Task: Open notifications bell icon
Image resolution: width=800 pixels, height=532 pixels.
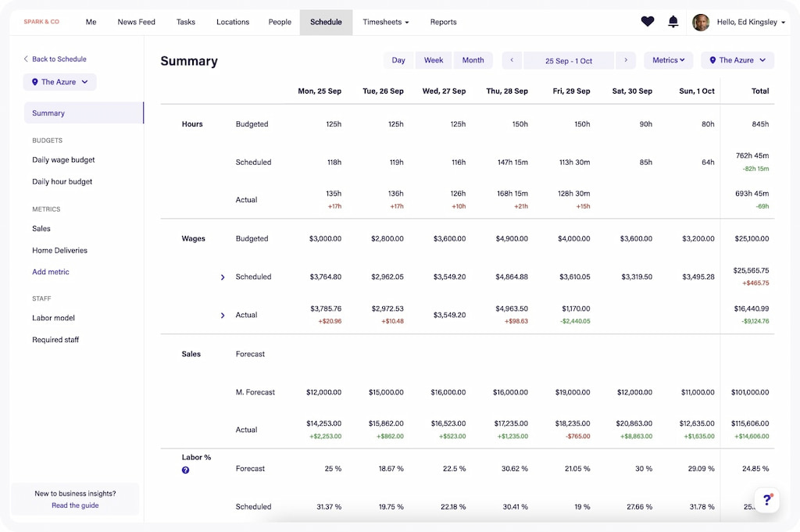Action: (x=673, y=22)
